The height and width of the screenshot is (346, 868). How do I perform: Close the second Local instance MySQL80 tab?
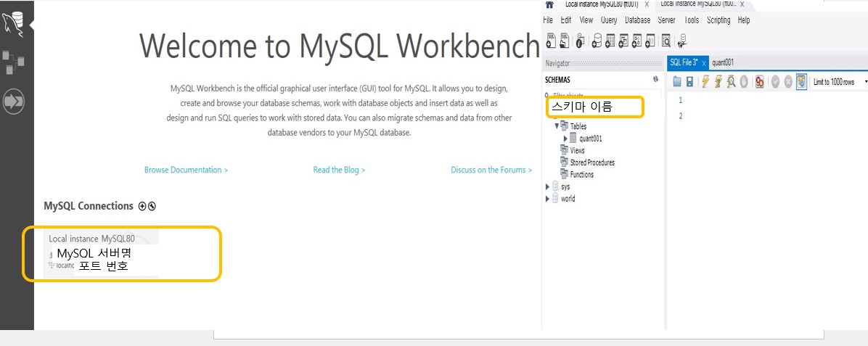(x=742, y=4)
